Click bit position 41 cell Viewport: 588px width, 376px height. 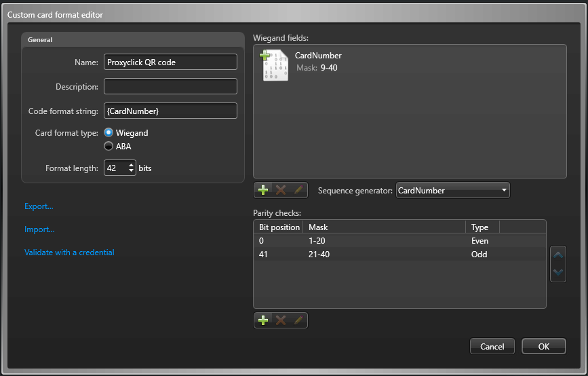(x=263, y=255)
